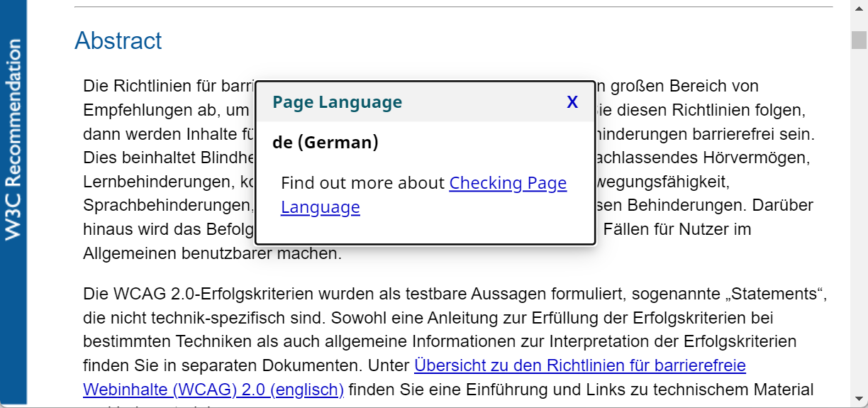Open Übersicht zu den Richtlinien link

pos(579,366)
